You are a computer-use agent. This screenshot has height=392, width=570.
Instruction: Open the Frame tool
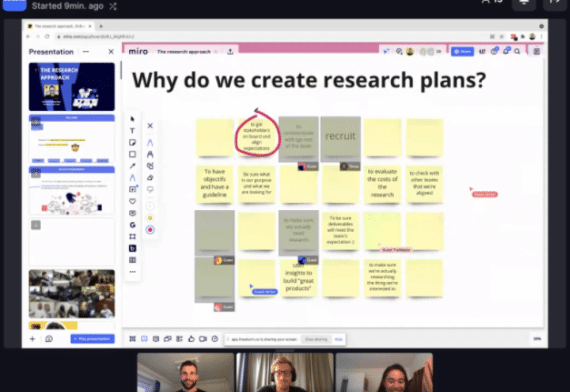(132, 236)
